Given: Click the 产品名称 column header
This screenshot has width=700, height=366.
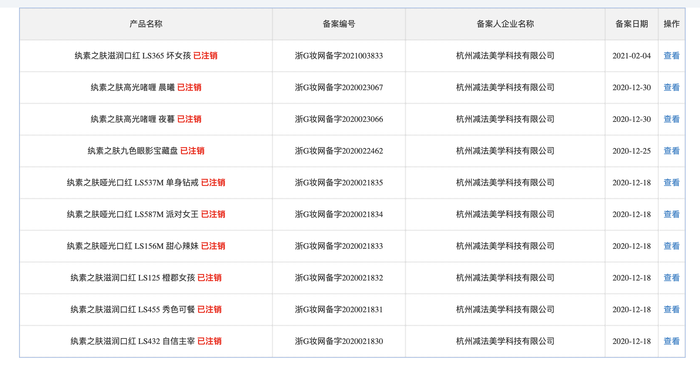Looking at the screenshot, I should click(x=146, y=24).
